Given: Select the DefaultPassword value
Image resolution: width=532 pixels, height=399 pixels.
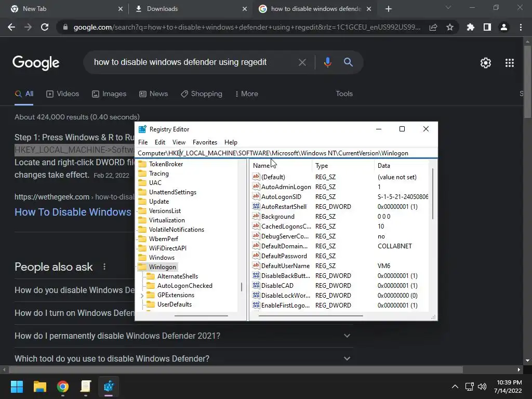Looking at the screenshot, I should [284, 256].
